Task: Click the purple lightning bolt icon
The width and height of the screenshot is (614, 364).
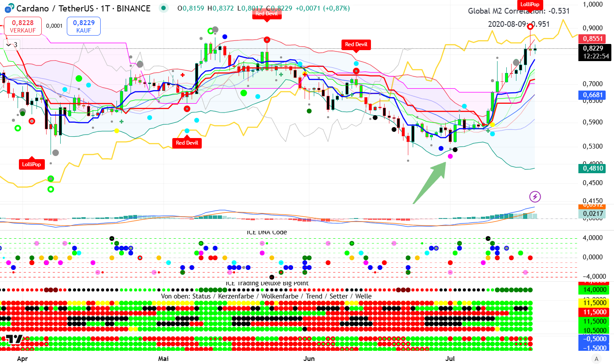Action: (x=535, y=197)
